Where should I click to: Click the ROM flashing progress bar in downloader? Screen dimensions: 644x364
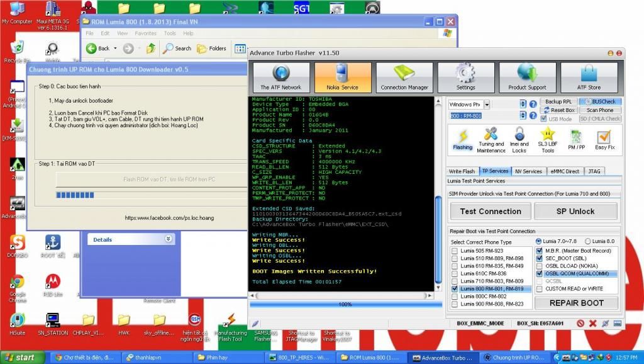click(151, 195)
